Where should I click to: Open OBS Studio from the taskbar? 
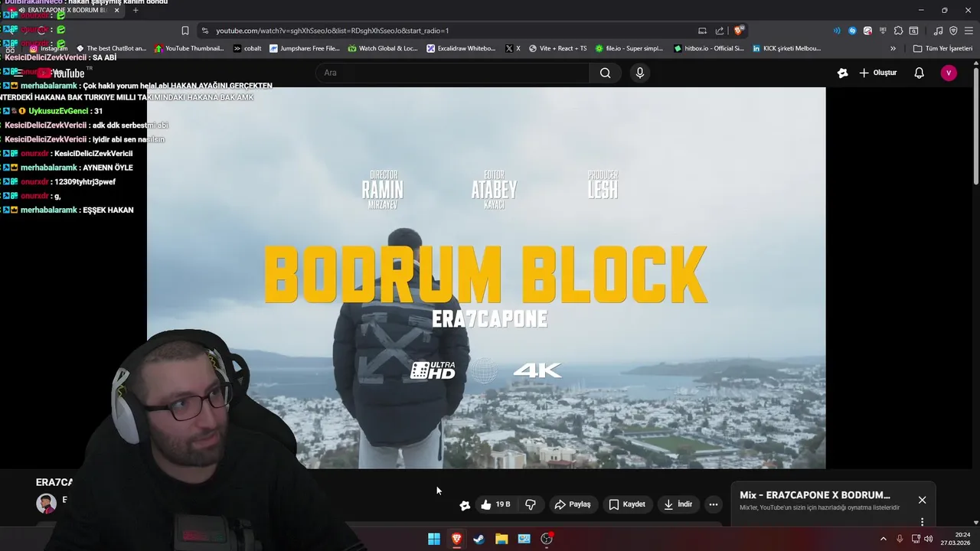coord(547,539)
